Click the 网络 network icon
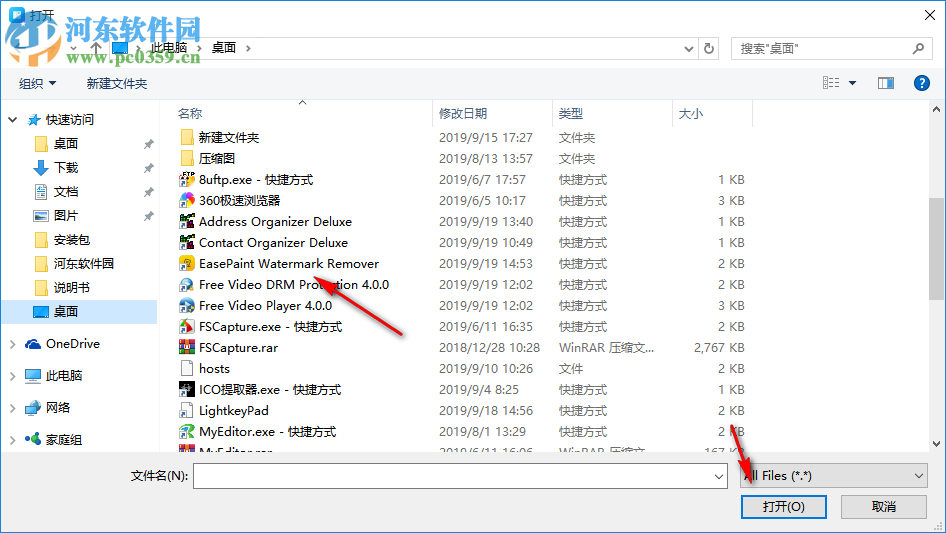Image resolution: width=946 pixels, height=533 pixels. (33, 408)
